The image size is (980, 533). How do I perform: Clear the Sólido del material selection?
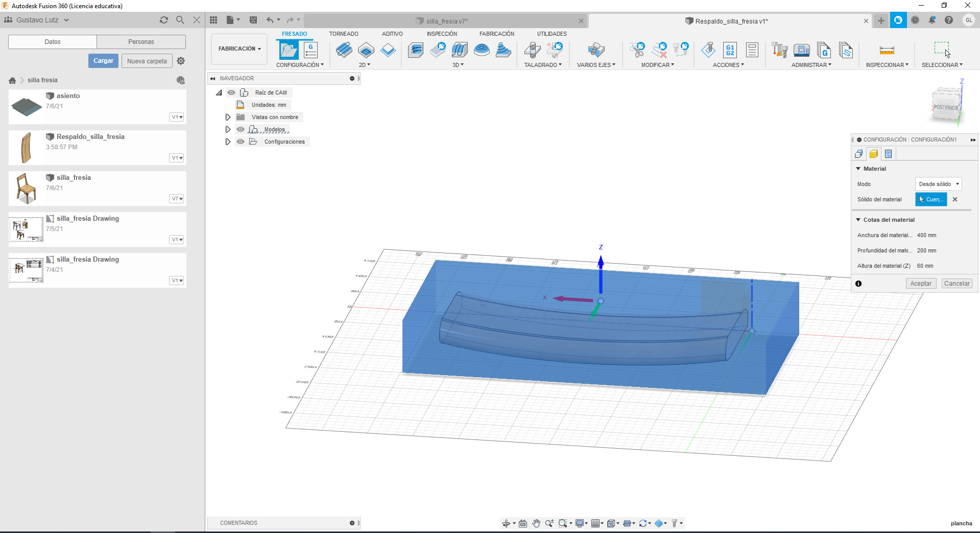click(x=955, y=199)
